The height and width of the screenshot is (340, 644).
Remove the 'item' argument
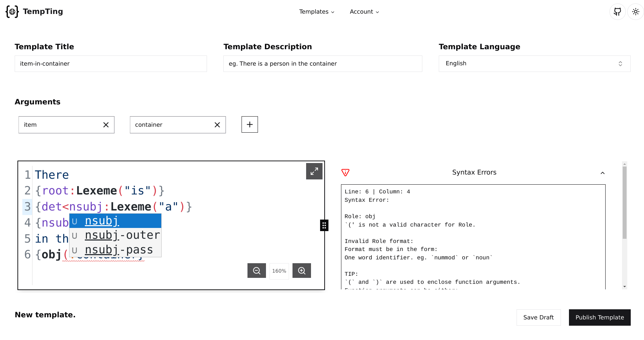(x=106, y=125)
